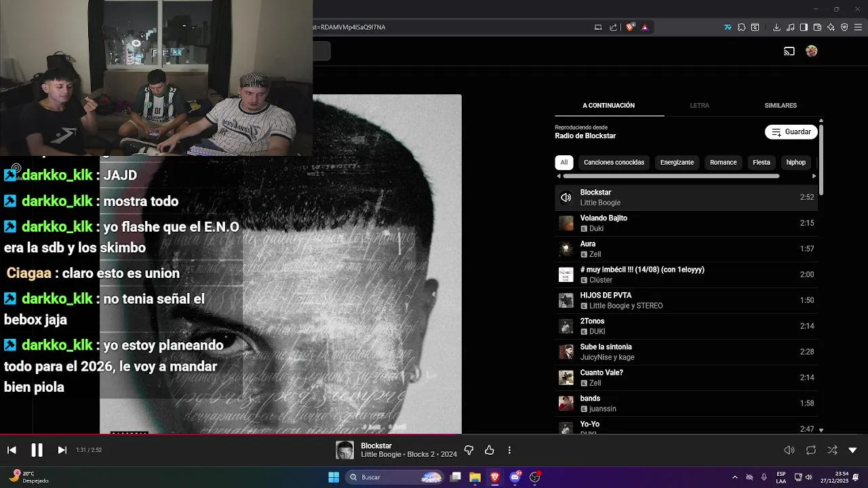Image resolution: width=868 pixels, height=488 pixels.
Task: Open the browser hamburger main menu
Action: (x=858, y=27)
